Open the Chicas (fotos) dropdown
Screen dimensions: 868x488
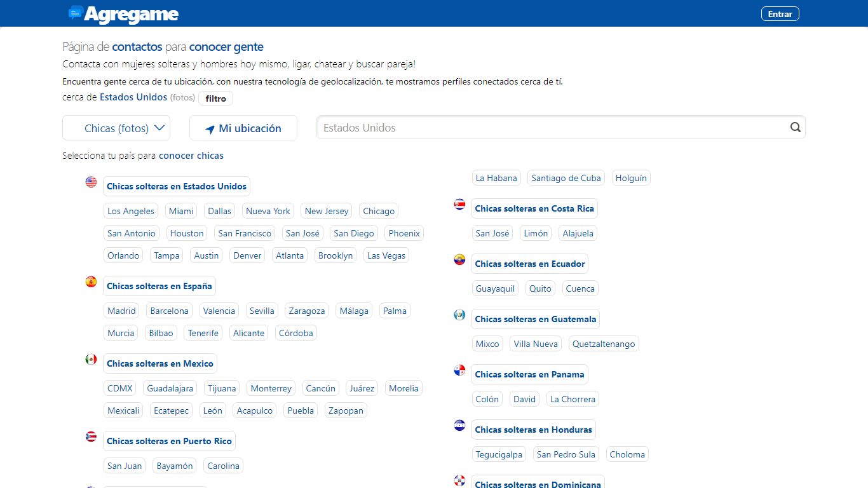tap(116, 128)
